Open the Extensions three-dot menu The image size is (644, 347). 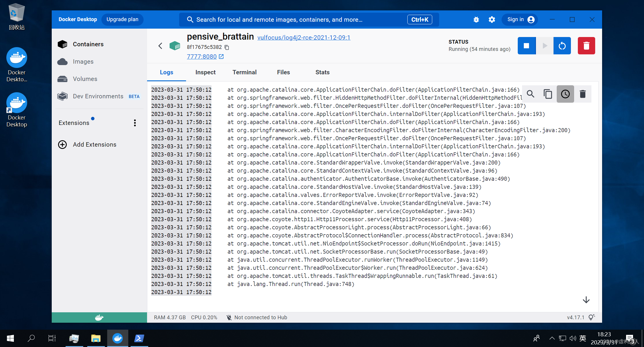click(x=135, y=123)
